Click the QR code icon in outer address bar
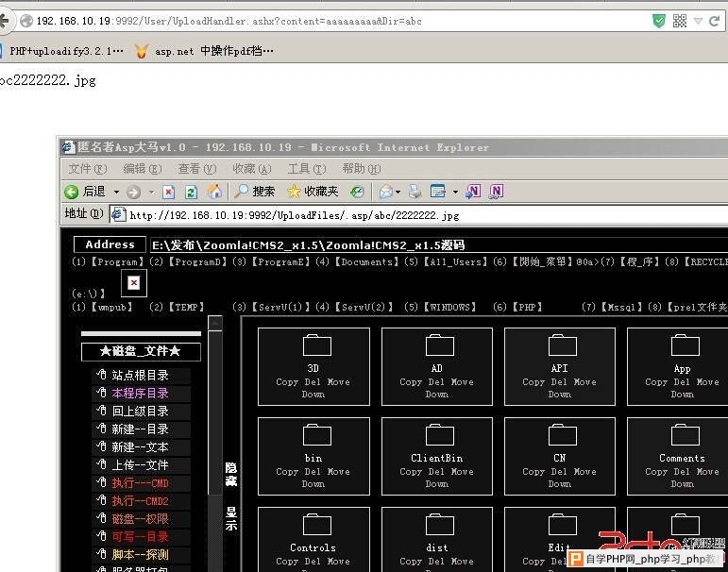This screenshot has height=572, width=728. pyautogui.click(x=679, y=21)
